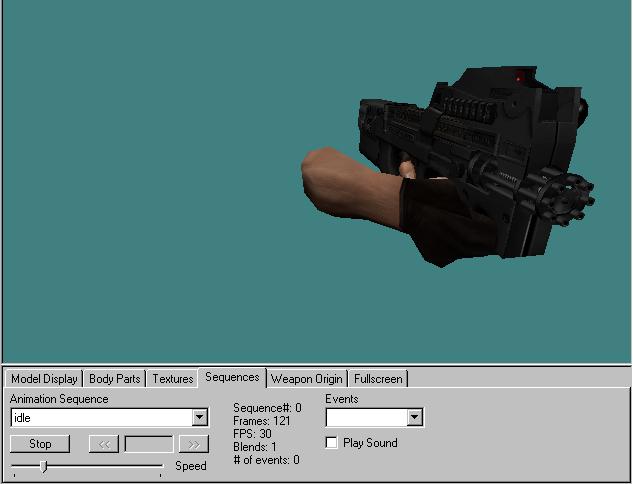The width and height of the screenshot is (633, 484).
Task: Click the 'FPS: 30' text
Action: pyautogui.click(x=252, y=434)
